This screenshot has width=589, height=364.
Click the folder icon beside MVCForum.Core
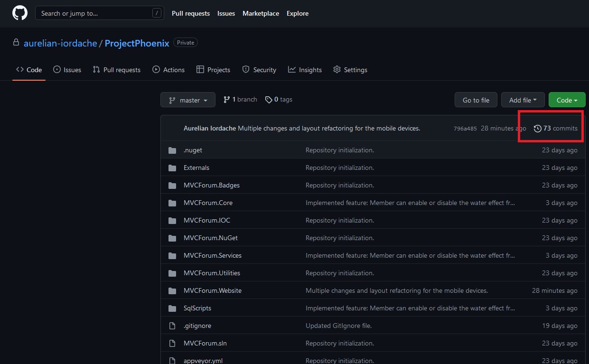[172, 203]
